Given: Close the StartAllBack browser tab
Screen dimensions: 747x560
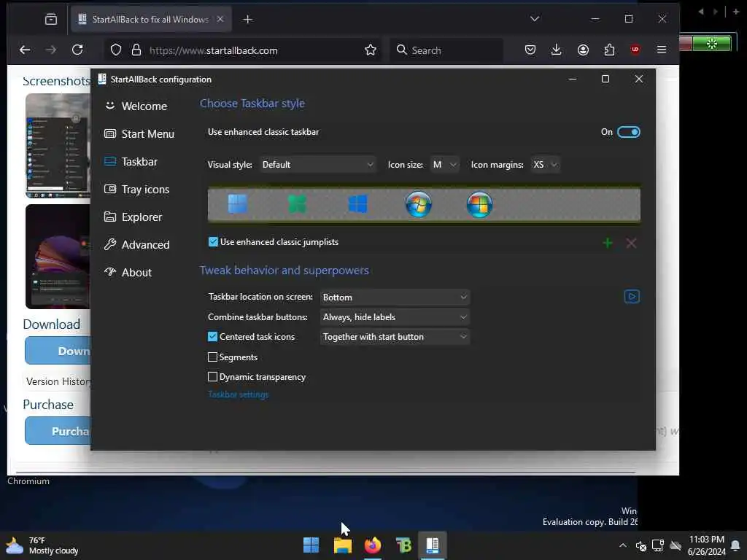Looking at the screenshot, I should (x=220, y=19).
